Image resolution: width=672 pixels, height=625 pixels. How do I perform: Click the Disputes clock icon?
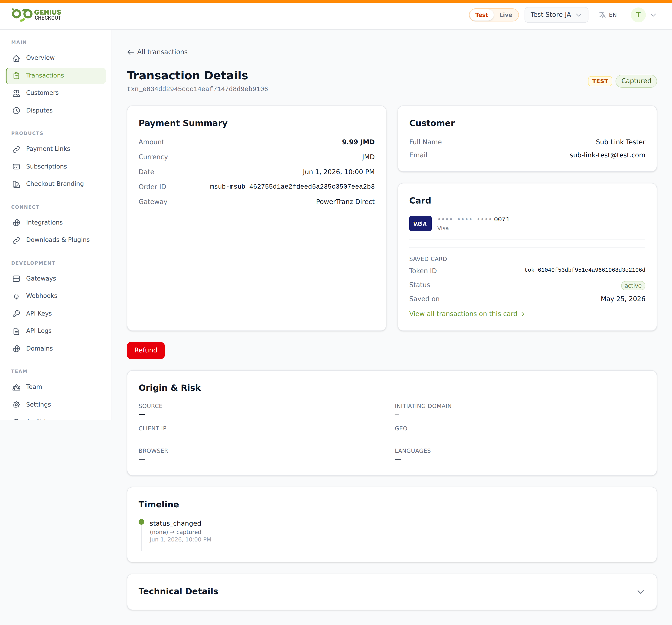(16, 111)
